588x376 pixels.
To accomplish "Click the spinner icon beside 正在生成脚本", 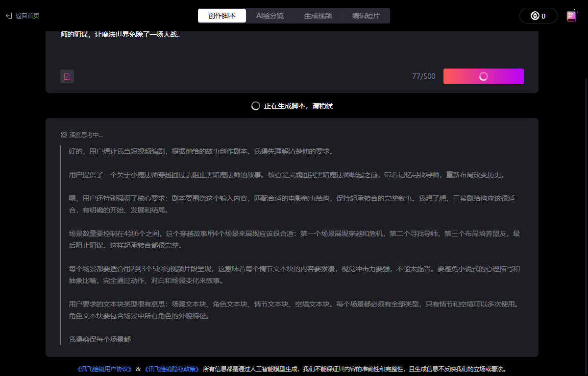I will click(x=255, y=106).
